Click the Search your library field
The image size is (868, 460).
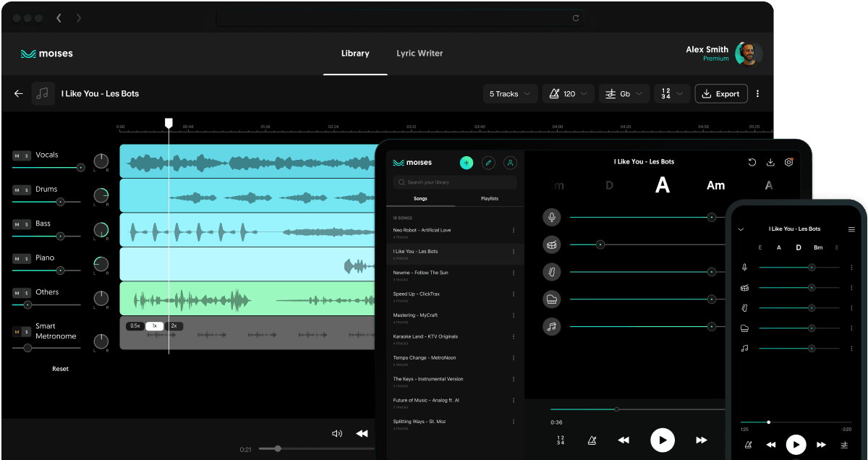point(455,182)
